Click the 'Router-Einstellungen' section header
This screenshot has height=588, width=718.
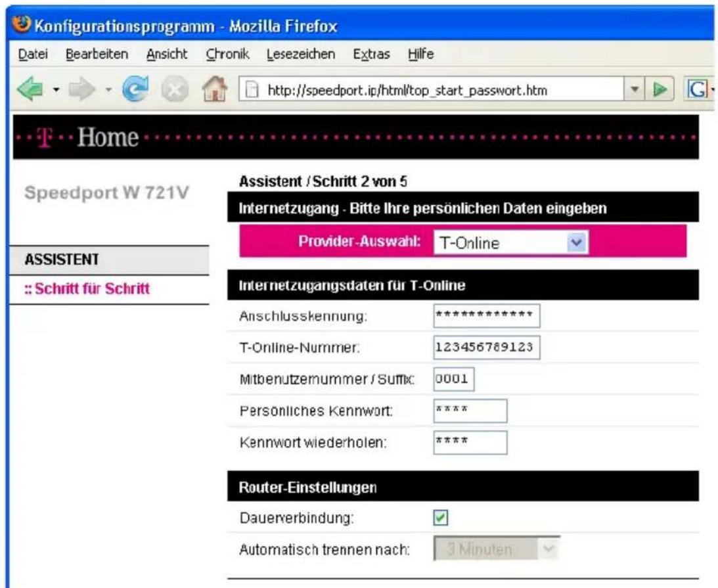(463, 486)
